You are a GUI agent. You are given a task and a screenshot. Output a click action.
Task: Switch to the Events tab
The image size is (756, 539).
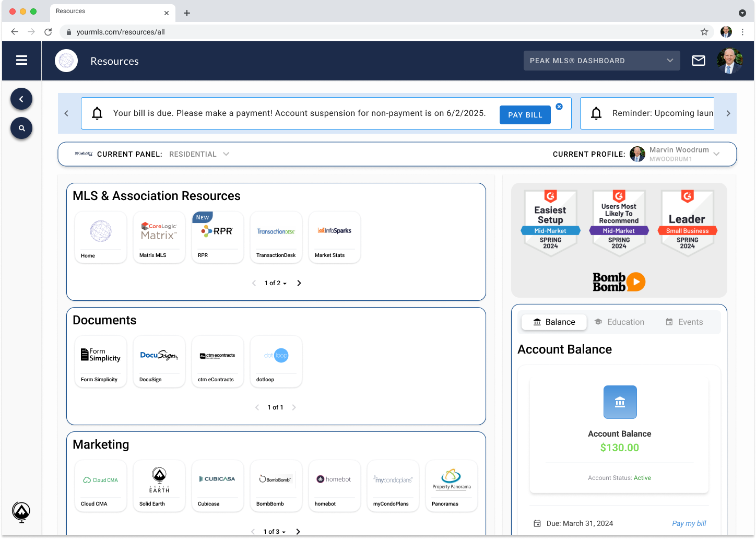(684, 322)
